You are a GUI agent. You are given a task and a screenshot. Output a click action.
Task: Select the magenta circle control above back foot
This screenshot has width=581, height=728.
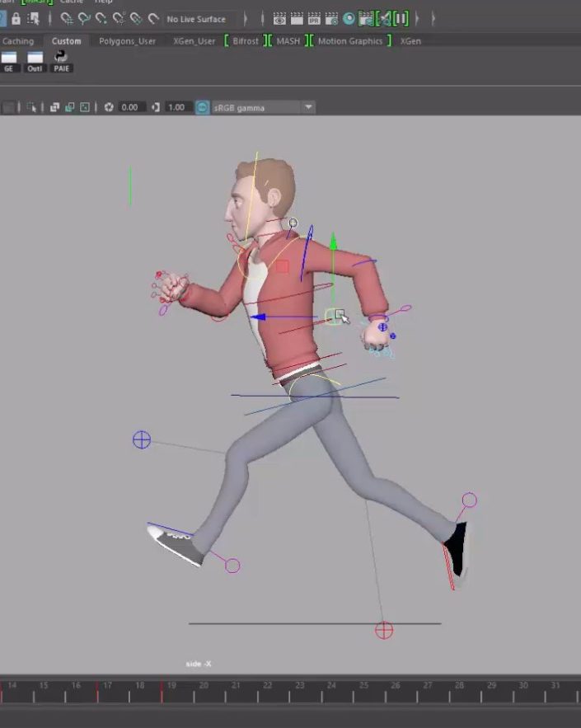(469, 500)
